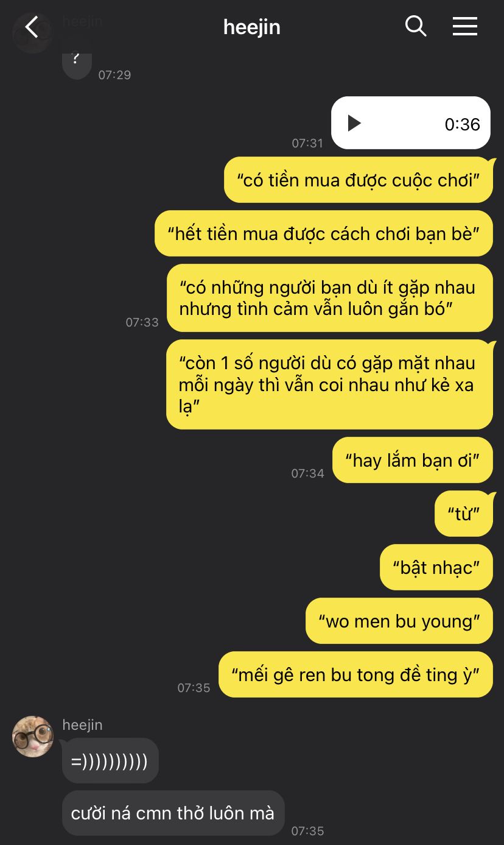Image resolution: width=504 pixels, height=845 pixels.
Task: Tap the back arrow icon
Action: [31, 27]
